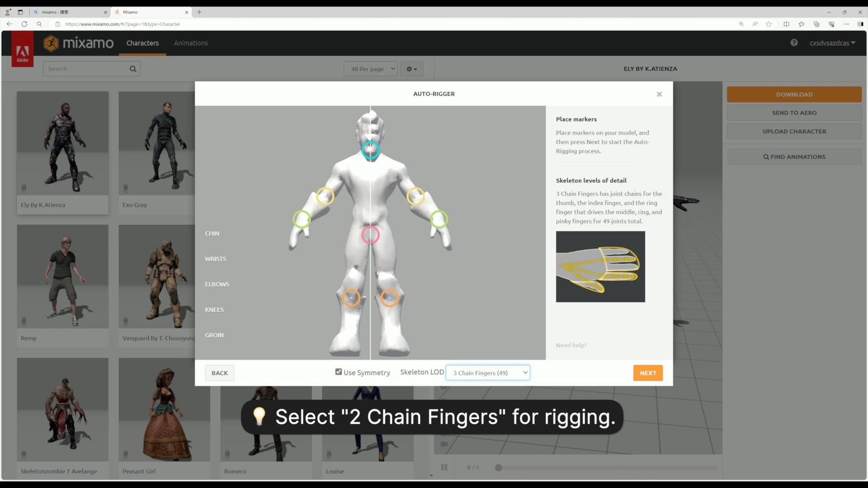Viewport: 868px width, 488px height.
Task: Click the help question mark icon
Action: point(794,42)
